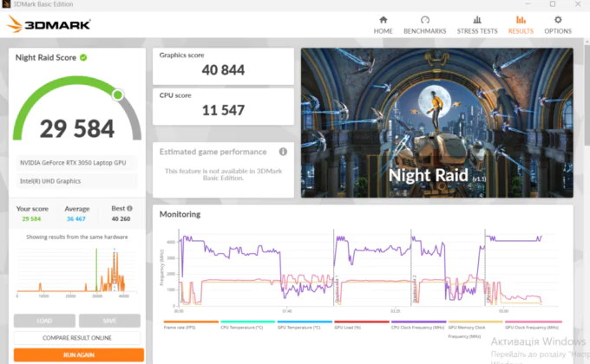Click the score gauge green knob
The width and height of the screenshot is (590, 364).
coord(118,94)
